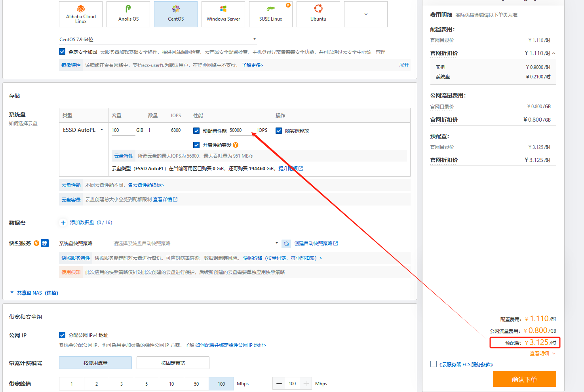Collapse the 官网折扣价 1.110 breakdown
This screenshot has width=584, height=392.
554,53
